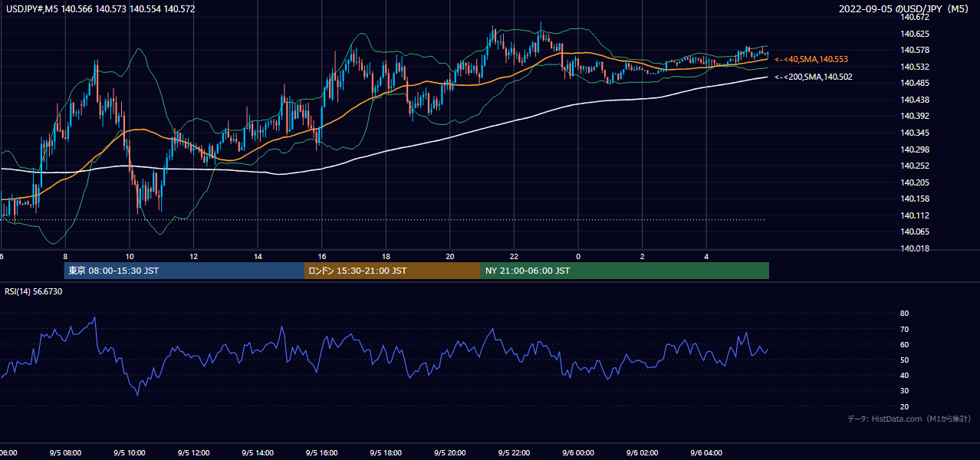The width and height of the screenshot is (980, 460).
Task: Select the ロンドン 15:30-21:00 JST session bar
Action: click(x=393, y=271)
